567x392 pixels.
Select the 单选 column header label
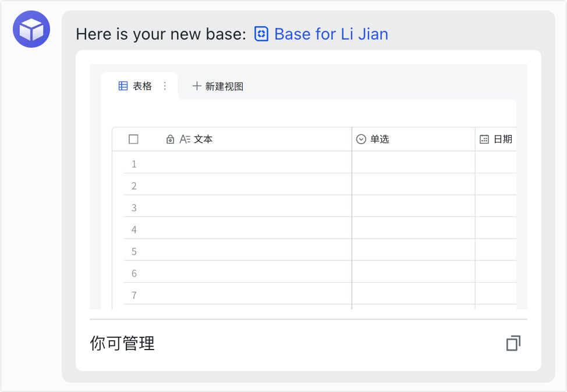point(380,140)
